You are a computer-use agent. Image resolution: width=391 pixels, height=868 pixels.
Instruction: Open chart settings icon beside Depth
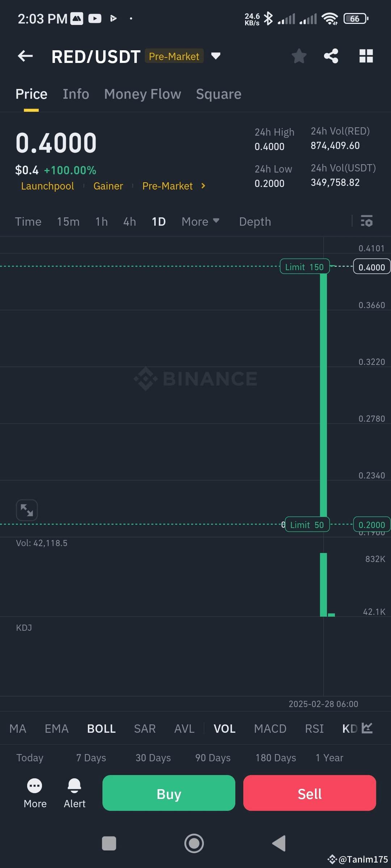pyautogui.click(x=367, y=221)
